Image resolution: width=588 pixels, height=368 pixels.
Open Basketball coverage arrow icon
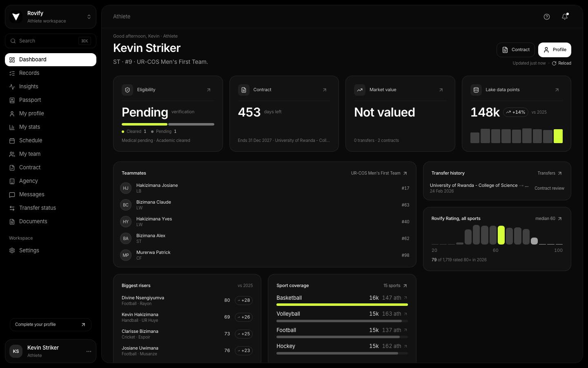click(x=405, y=298)
